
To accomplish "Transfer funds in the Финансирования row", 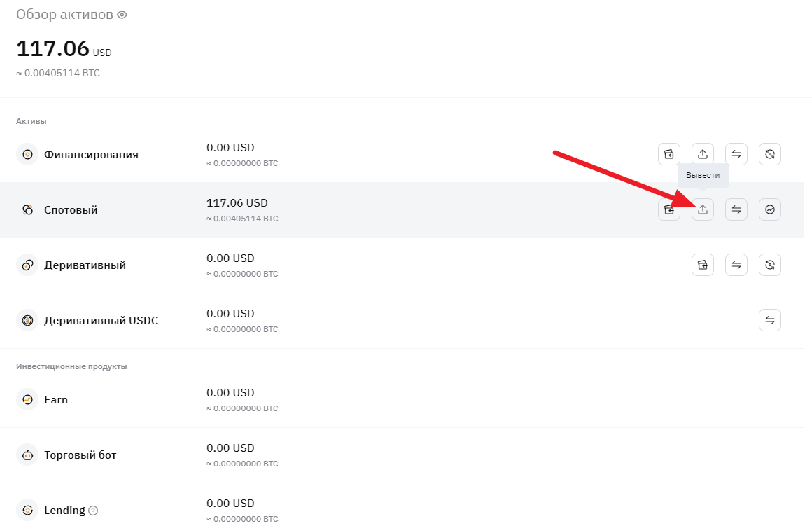I will (x=736, y=154).
